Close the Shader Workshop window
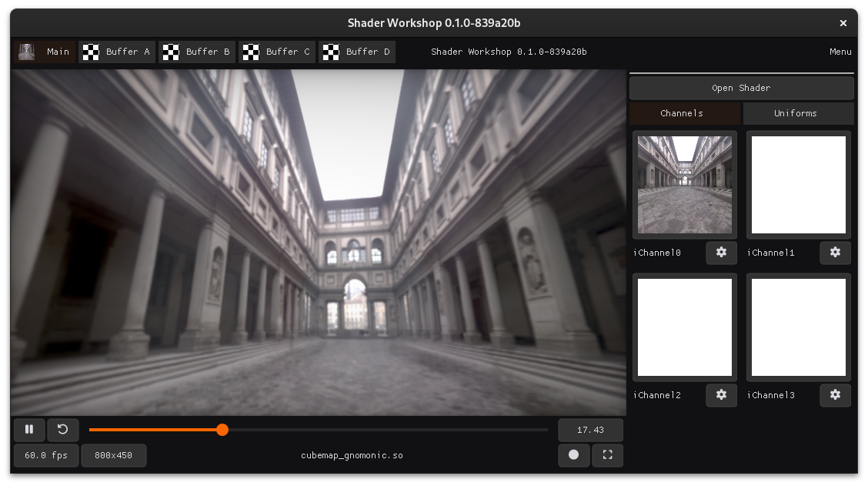The image size is (868, 486). pos(843,22)
